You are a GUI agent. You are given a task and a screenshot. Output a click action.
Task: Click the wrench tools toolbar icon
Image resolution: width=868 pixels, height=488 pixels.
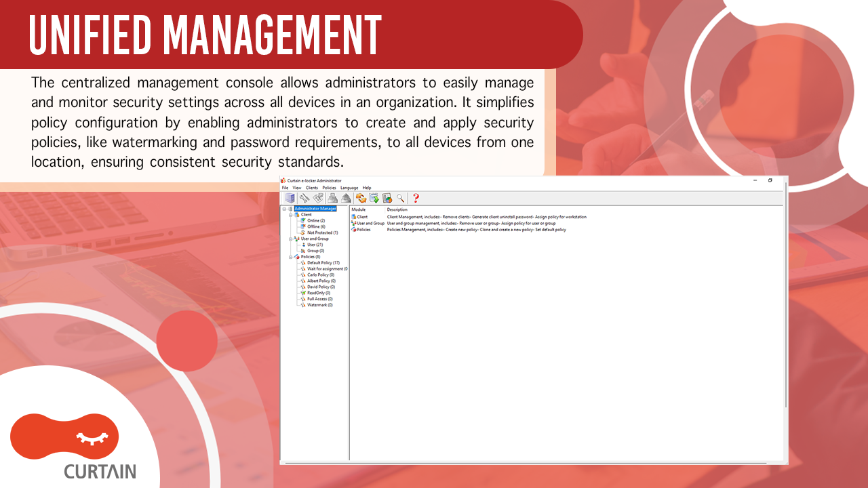[x=304, y=198]
